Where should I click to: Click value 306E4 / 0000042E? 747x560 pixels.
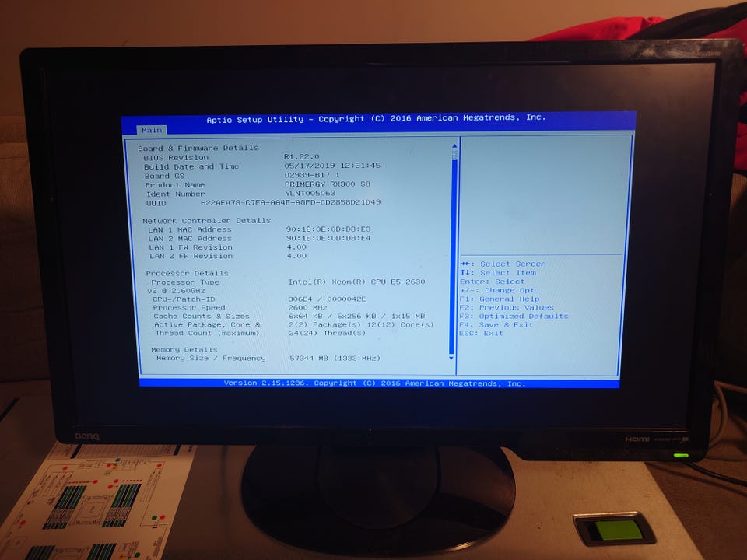point(327,299)
